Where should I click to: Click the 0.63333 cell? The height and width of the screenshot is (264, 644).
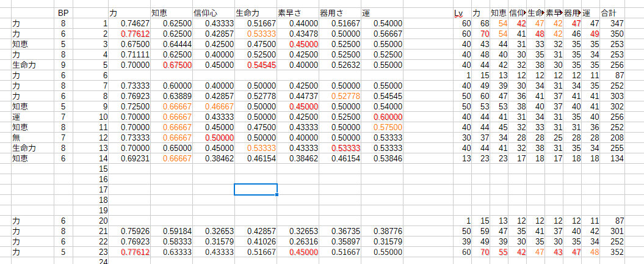point(172,252)
